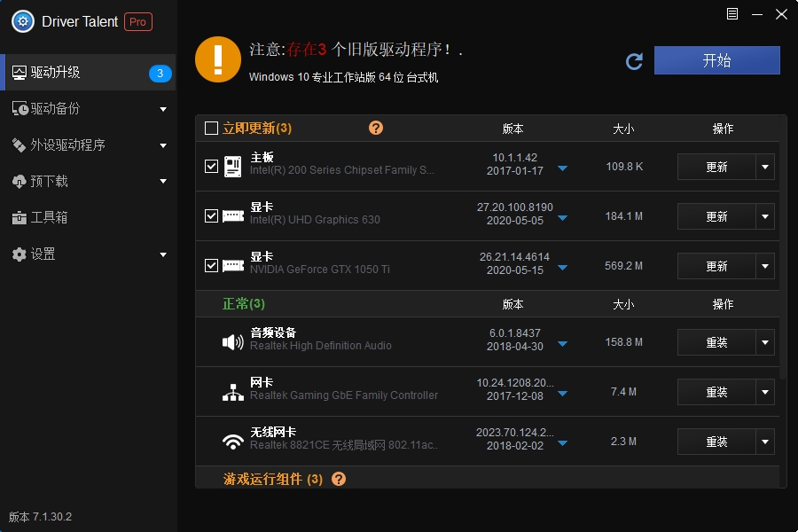
Task: Expand the 预下载 sidebar arrow
Action: point(163,181)
